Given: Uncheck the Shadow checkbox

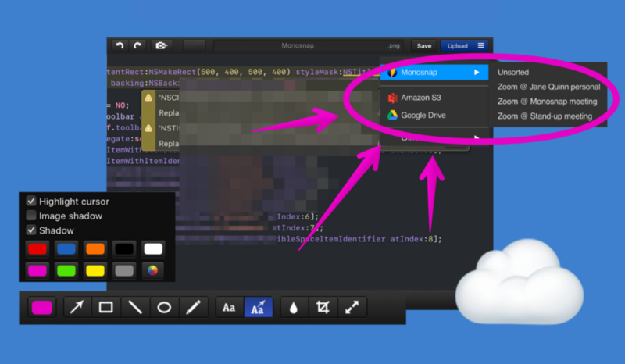Looking at the screenshot, I should click(x=32, y=230).
